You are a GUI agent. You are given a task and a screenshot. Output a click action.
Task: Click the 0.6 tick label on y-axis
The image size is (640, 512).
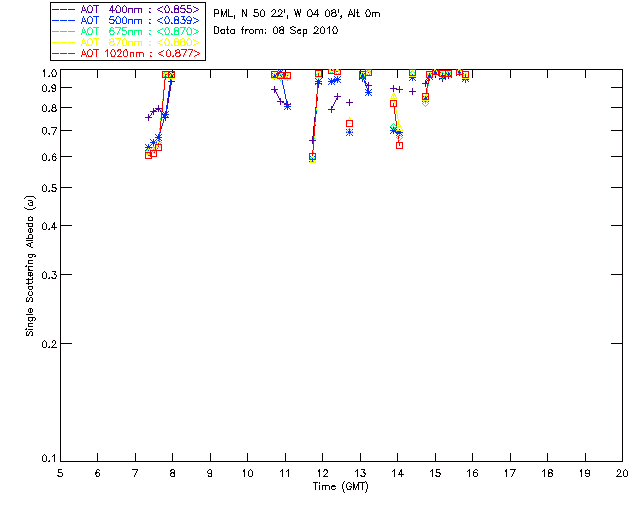[x=49, y=157]
